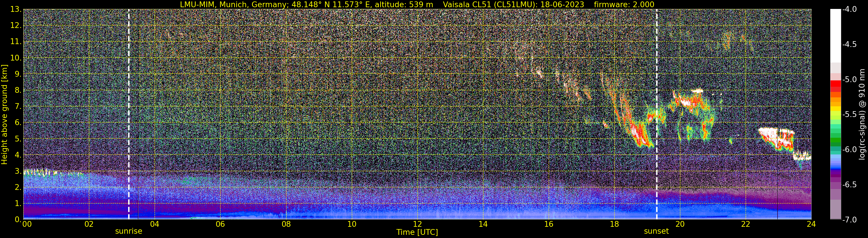Click the 'sunset' label below the axis
868x238 pixels.
pyautogui.click(x=656, y=231)
